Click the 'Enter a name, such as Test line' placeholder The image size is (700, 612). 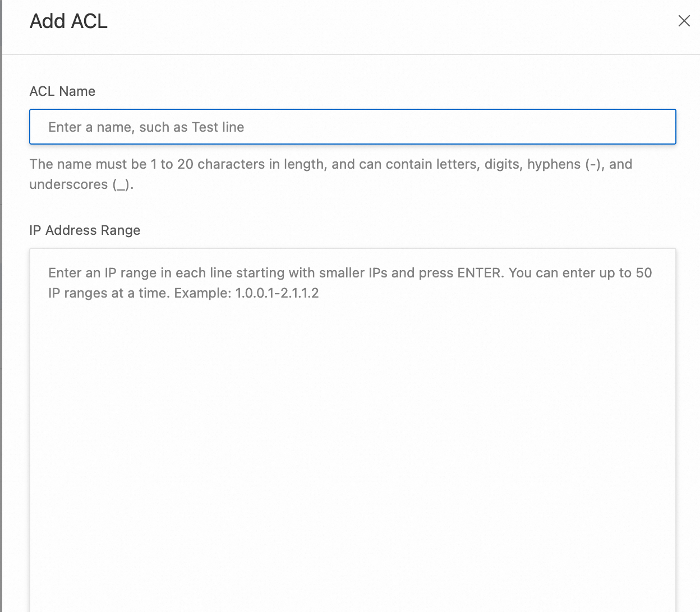coord(146,127)
